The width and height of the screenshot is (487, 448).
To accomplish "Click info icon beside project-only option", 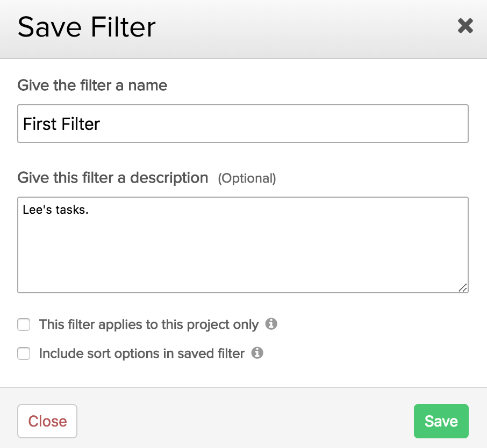I will click(x=271, y=324).
